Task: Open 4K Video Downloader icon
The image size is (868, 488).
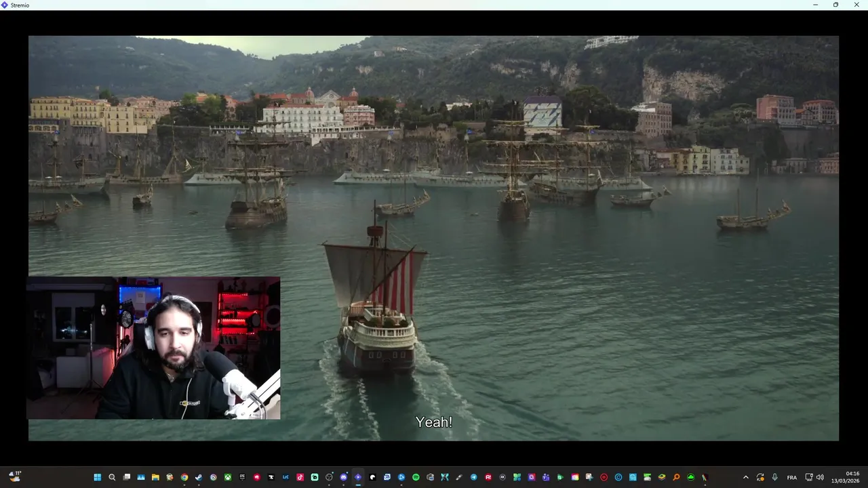Action: click(x=502, y=477)
